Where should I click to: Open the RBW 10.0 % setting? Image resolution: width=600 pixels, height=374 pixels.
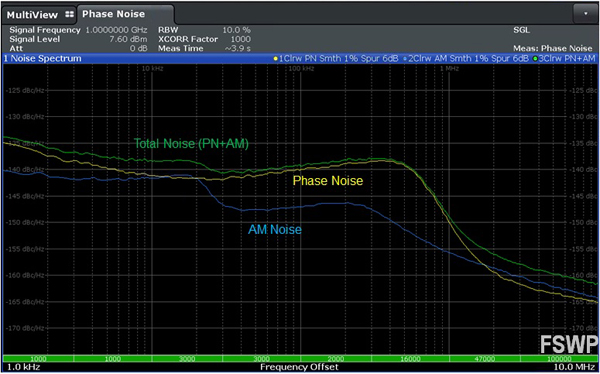coord(204,30)
